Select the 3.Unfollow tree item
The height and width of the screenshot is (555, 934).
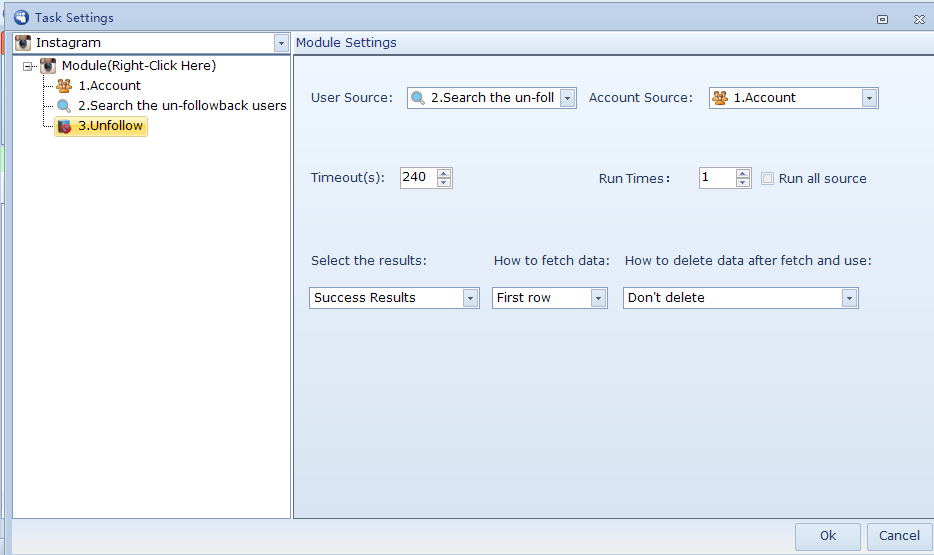click(110, 126)
